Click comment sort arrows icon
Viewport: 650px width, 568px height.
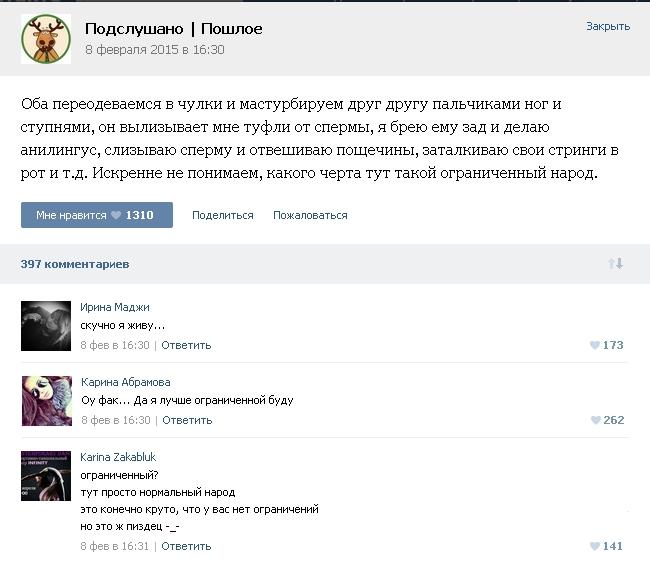(616, 263)
